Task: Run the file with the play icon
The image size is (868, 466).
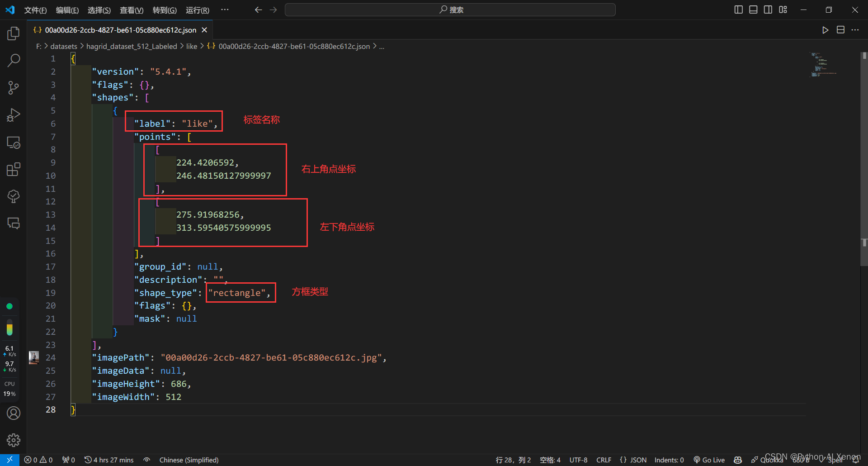Action: point(826,30)
